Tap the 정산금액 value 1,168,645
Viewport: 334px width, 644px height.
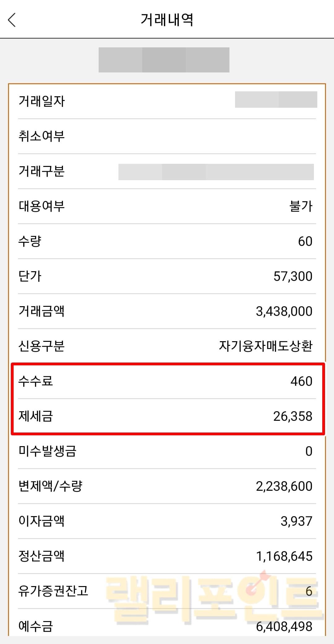click(284, 556)
